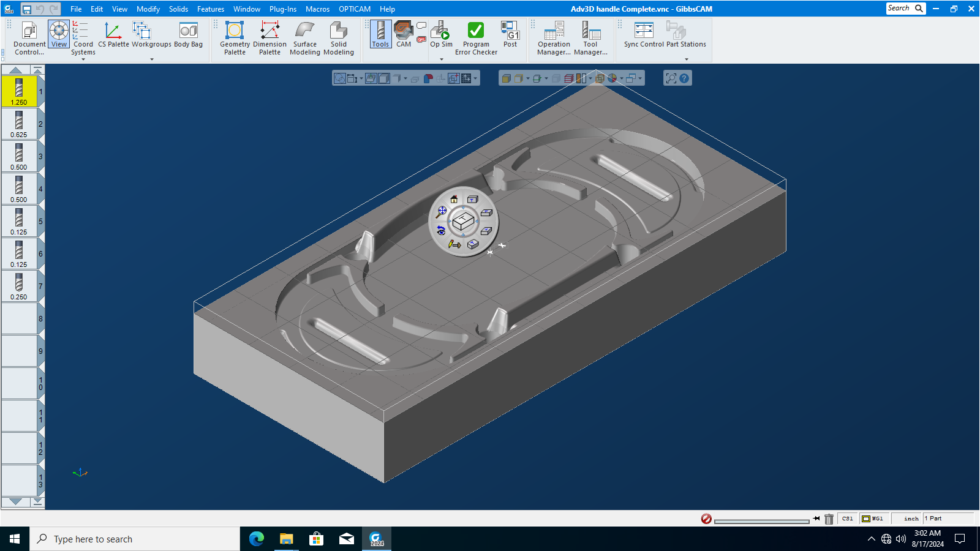Viewport: 980px width, 551px height.
Task: Click the Previous view eye icon on trackball
Action: click(x=441, y=230)
